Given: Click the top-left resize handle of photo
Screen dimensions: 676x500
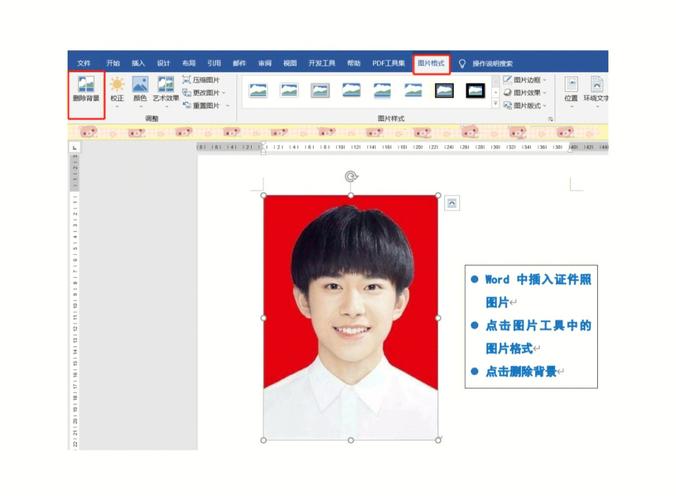Looking at the screenshot, I should 264,196.
